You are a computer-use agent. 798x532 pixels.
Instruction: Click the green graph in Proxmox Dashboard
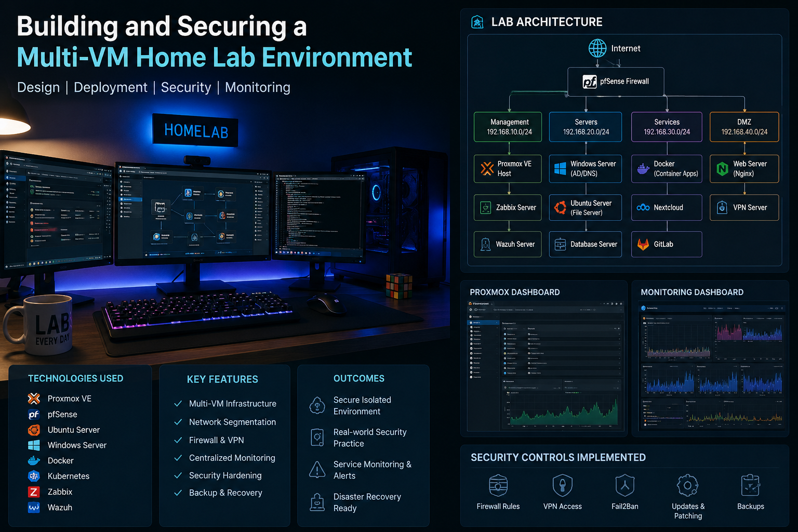pyautogui.click(x=564, y=411)
